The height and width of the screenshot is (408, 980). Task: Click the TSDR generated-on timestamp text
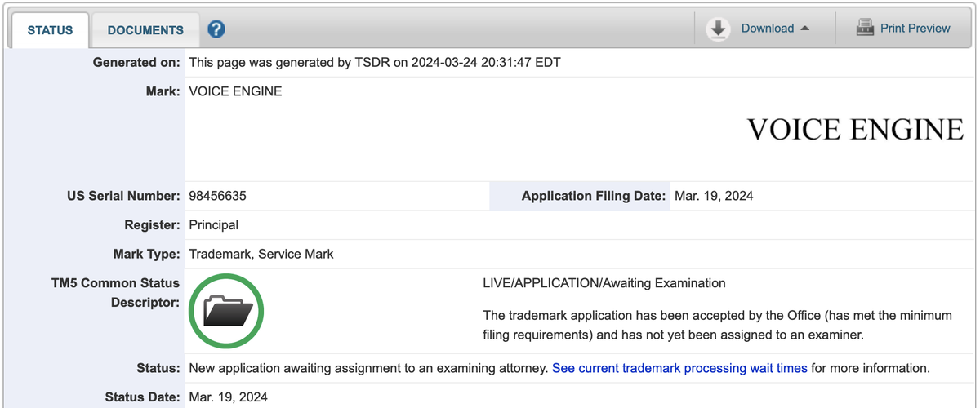(x=375, y=62)
